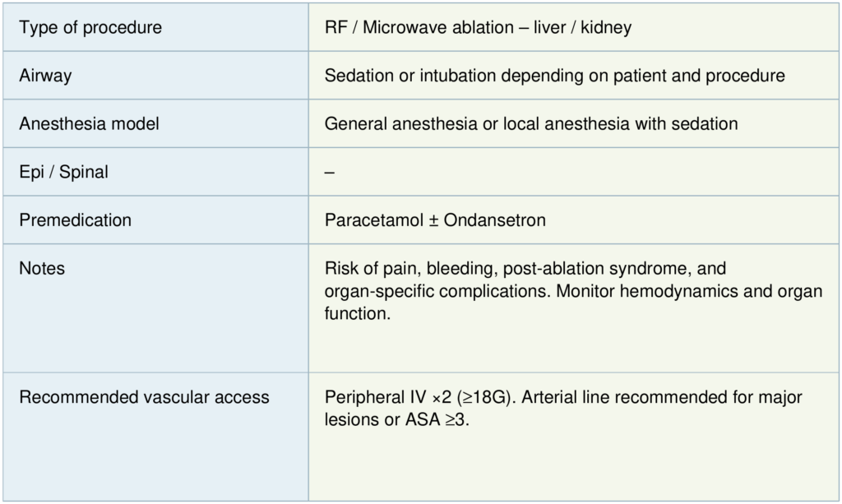Image resolution: width=842 pixels, height=504 pixels.
Task: Click the "Type of procedure" label cell
Action: (90, 28)
